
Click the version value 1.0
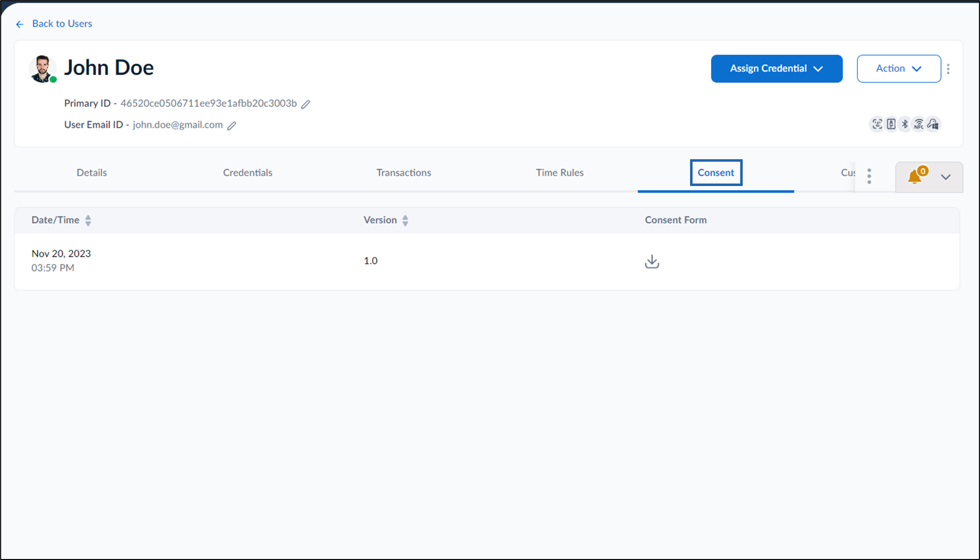click(x=370, y=261)
